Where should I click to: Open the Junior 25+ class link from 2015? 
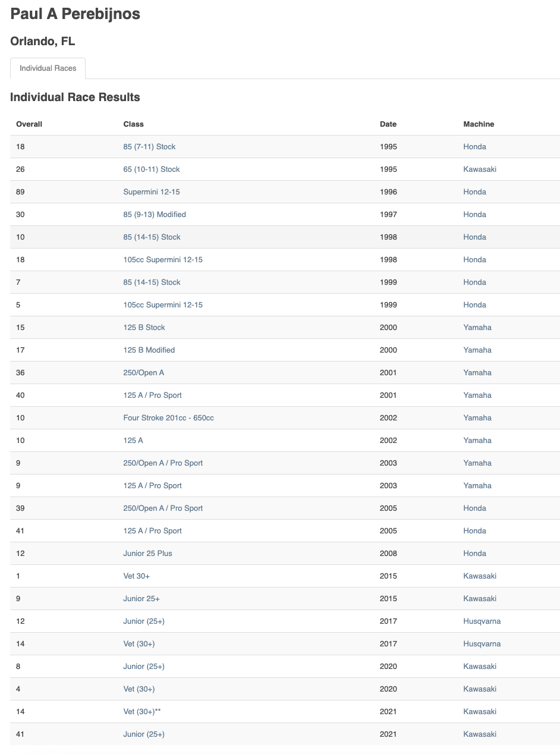(x=141, y=598)
